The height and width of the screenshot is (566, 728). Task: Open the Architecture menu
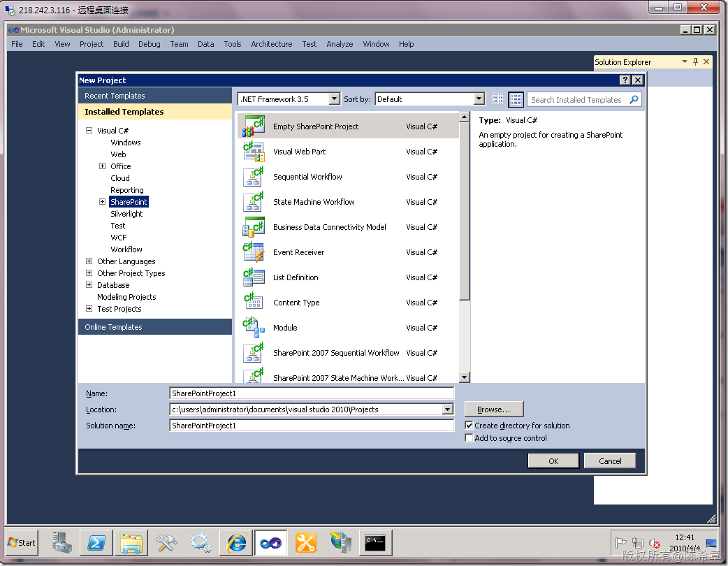[x=272, y=44]
